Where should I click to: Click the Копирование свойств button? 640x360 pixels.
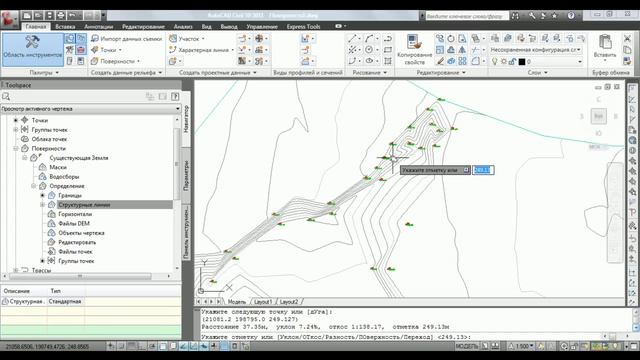coord(414,50)
